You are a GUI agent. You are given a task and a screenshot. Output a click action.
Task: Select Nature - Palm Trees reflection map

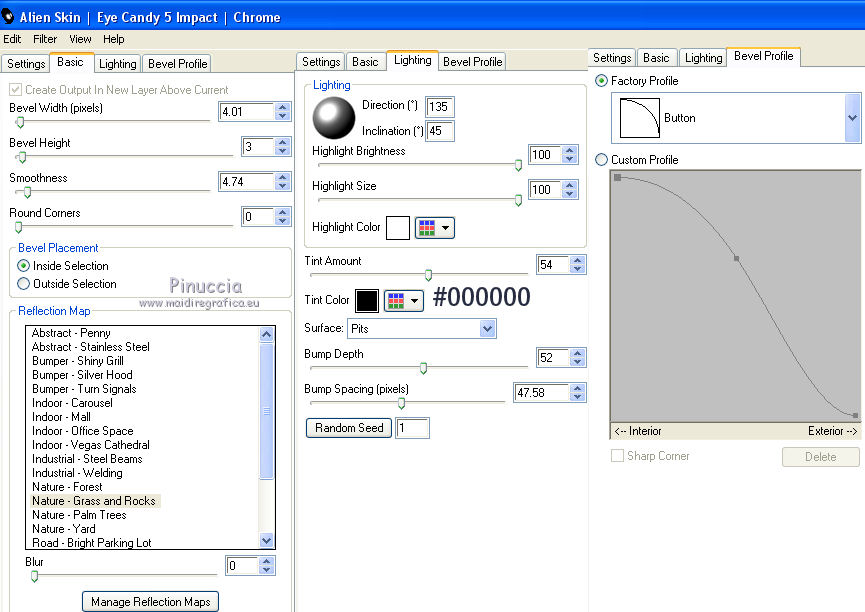click(x=79, y=515)
